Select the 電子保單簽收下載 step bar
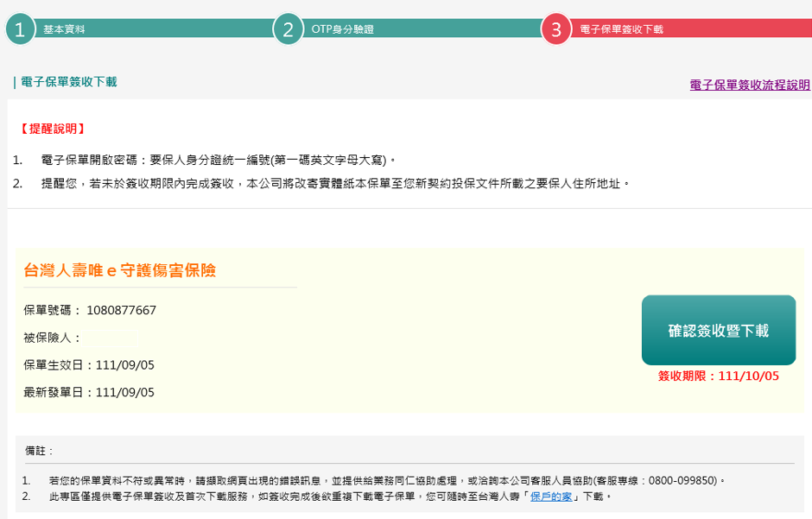Image resolution: width=812 pixels, height=519 pixels. click(691, 28)
